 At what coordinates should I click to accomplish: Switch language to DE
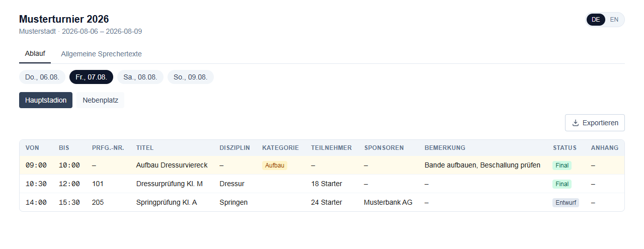[596, 20]
